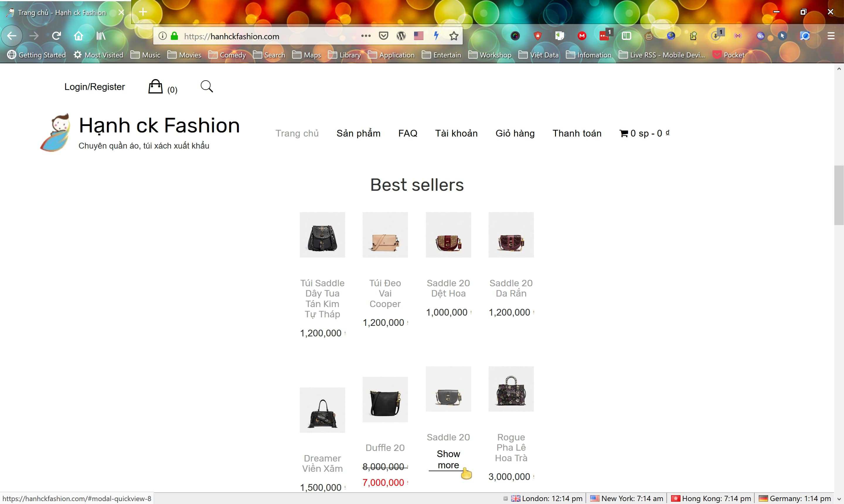This screenshot has height=504, width=844.
Task: Open the Login/Register link
Action: pyautogui.click(x=94, y=87)
